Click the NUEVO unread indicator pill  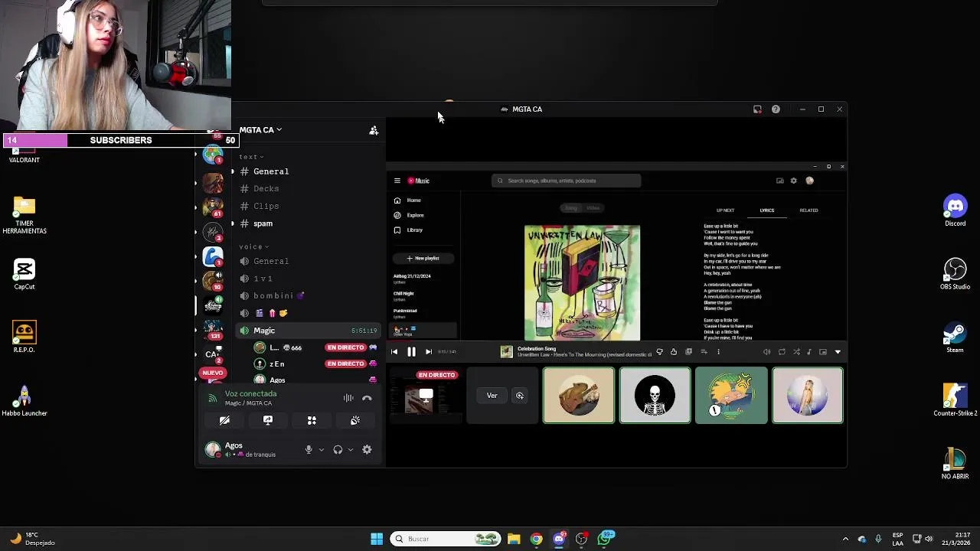coord(213,373)
